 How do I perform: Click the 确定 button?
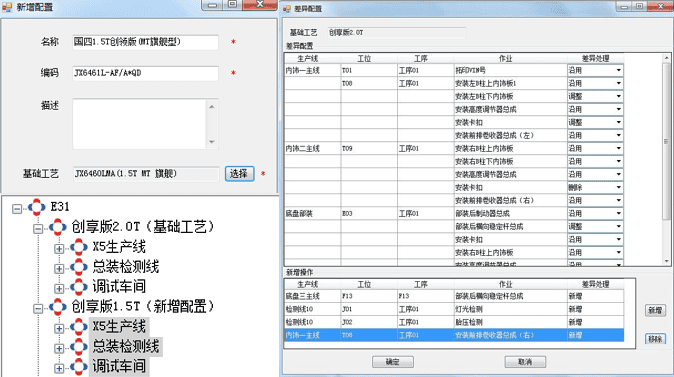click(392, 362)
